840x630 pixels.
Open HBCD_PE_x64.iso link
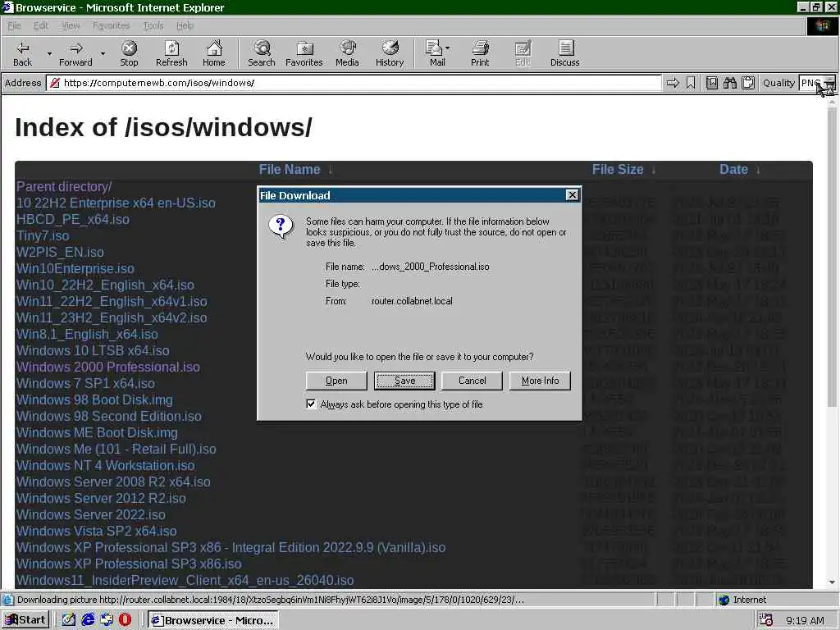click(x=73, y=219)
